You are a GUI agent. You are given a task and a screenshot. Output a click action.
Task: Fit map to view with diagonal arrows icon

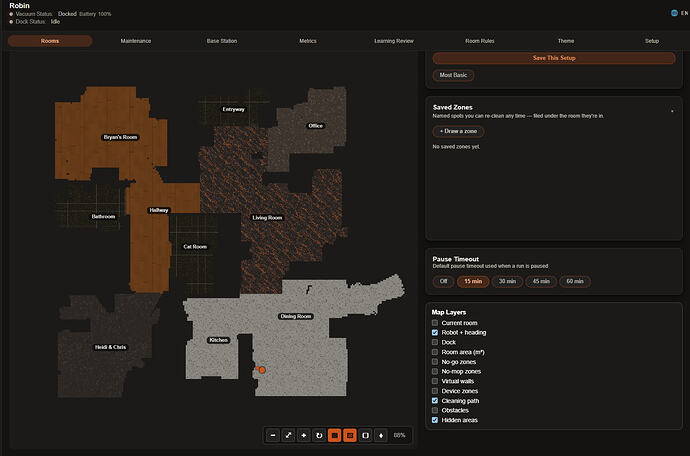[289, 435]
